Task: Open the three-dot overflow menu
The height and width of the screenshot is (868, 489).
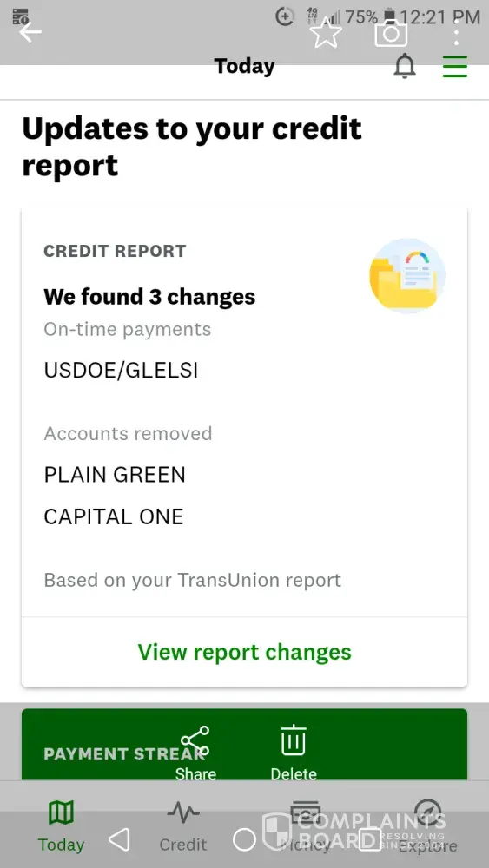Action: (456, 34)
